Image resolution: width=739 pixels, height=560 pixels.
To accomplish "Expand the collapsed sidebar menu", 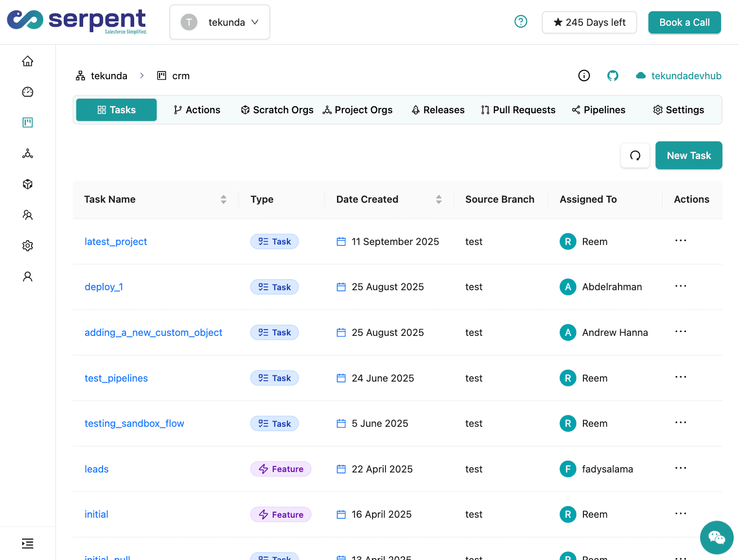I will click(x=28, y=543).
